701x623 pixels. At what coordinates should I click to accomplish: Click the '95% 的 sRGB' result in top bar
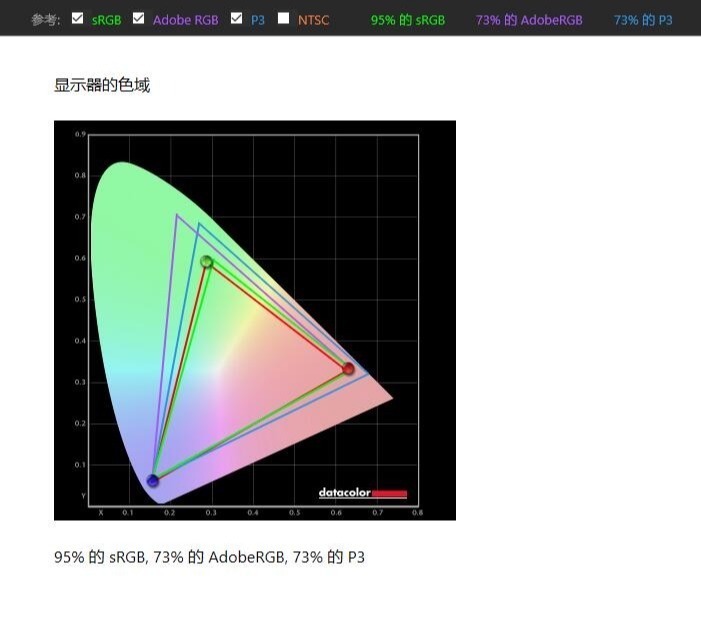pos(408,20)
